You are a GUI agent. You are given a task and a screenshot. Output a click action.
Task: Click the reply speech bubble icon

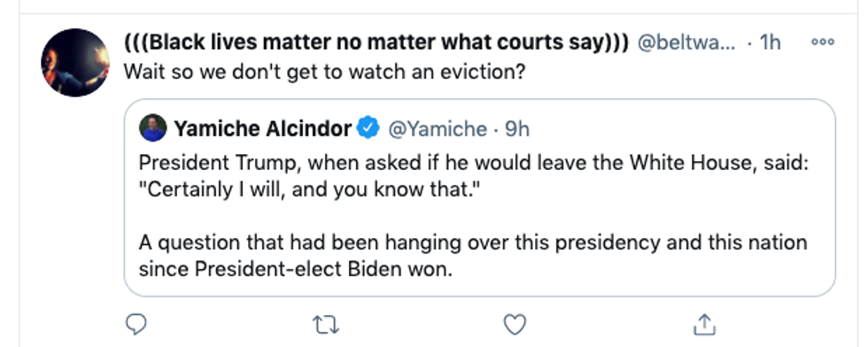(136, 324)
